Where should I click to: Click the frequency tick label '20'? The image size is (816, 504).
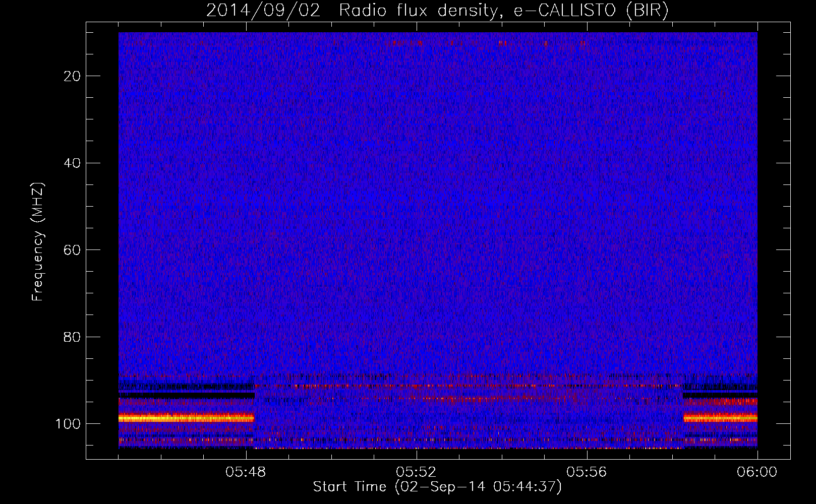point(73,76)
